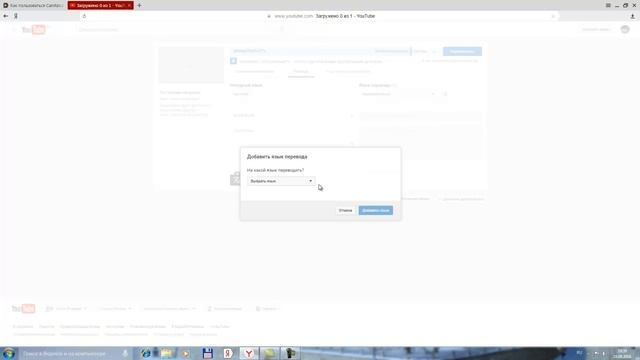Open the Yandex Browser 'Y' taskbar icon
This screenshot has width=640, height=360.
[x=249, y=353]
